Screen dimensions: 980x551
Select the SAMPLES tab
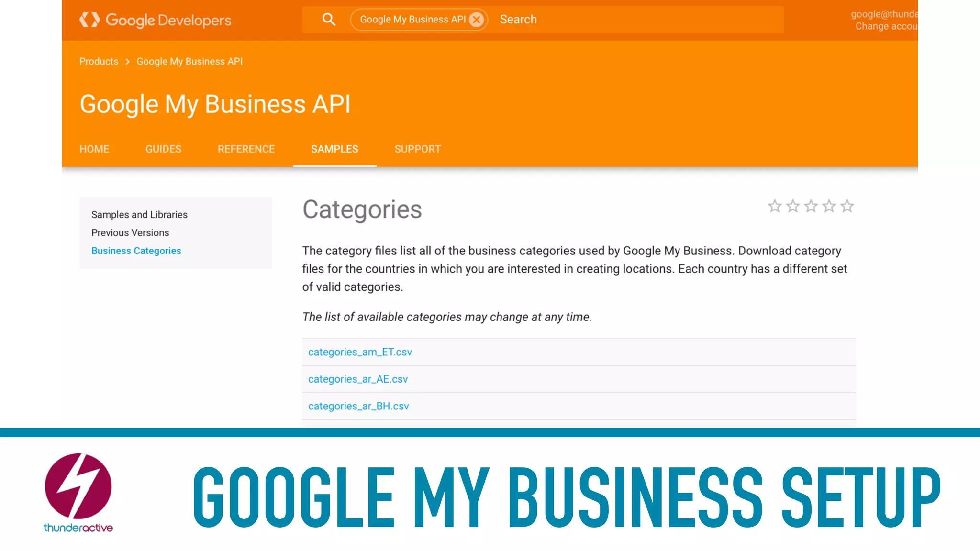334,149
